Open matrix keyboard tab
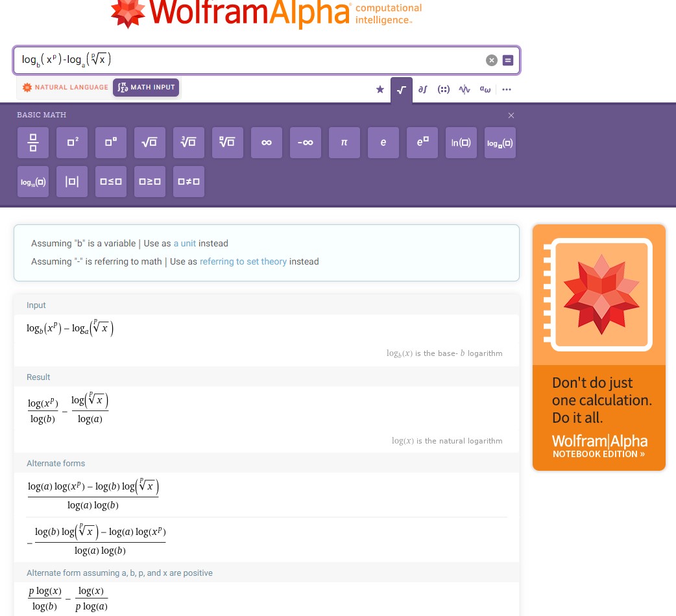The height and width of the screenshot is (616, 676). point(444,89)
